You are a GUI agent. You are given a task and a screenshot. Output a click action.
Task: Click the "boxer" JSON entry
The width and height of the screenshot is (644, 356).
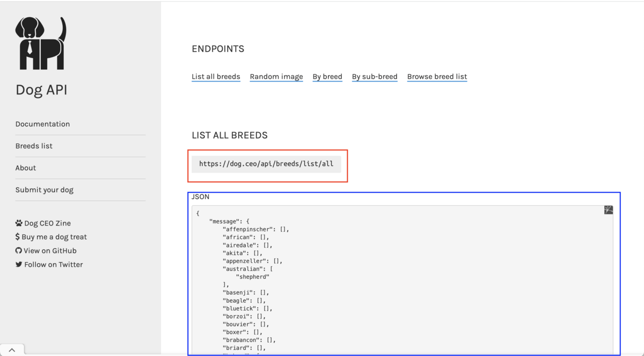tap(243, 332)
